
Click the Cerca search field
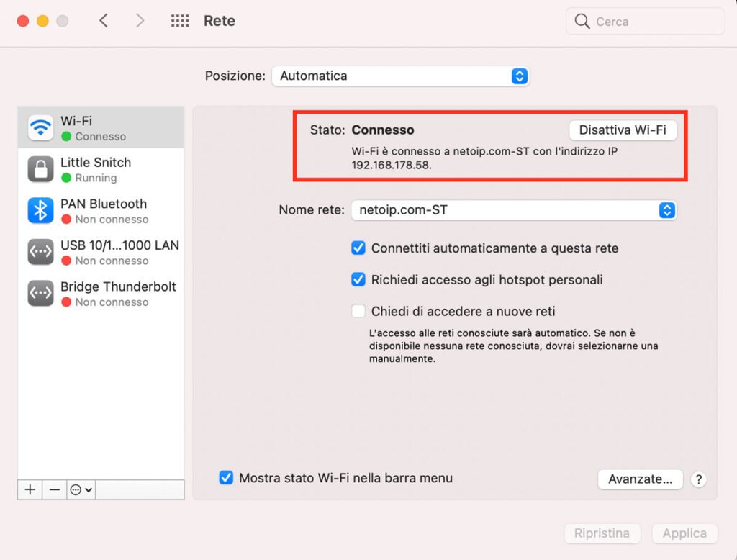pyautogui.click(x=645, y=22)
